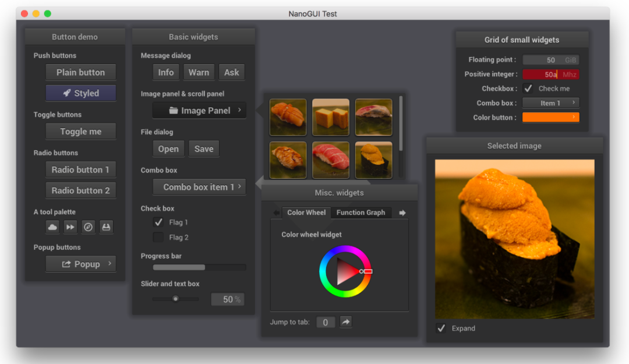Click the Floating point GiB field
Image resolution: width=629 pixels, height=364 pixels.
[551, 60]
